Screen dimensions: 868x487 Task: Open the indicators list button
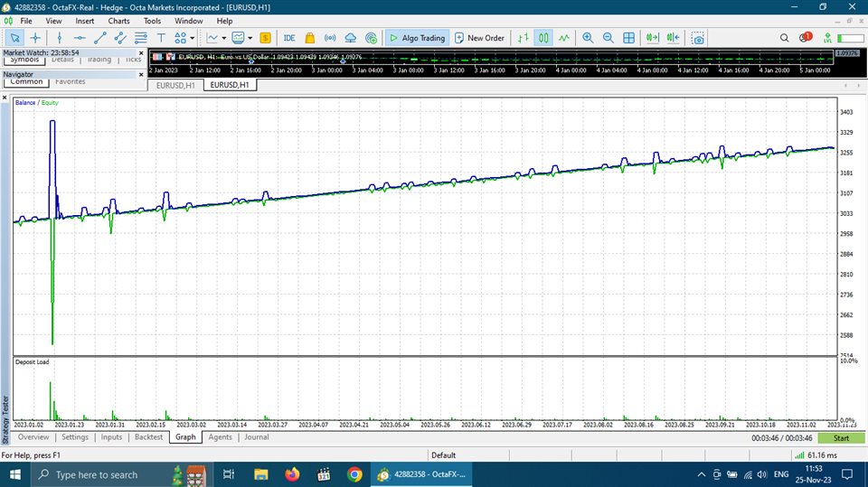(x=212, y=38)
